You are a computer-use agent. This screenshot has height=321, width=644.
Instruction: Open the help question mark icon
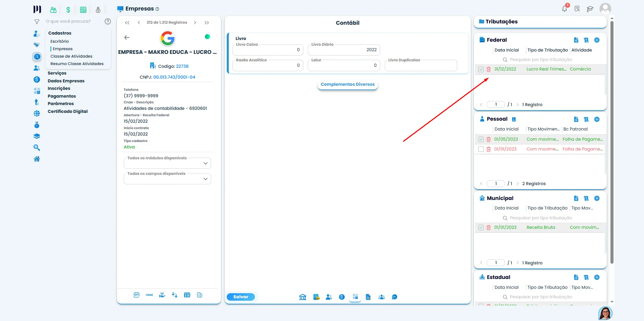(108, 21)
